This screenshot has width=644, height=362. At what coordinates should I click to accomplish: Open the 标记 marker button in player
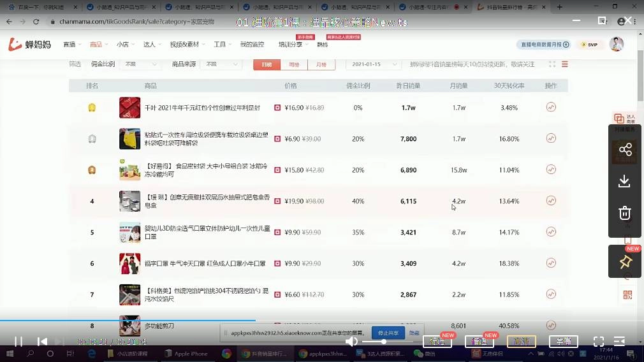pyautogui.click(x=437, y=341)
